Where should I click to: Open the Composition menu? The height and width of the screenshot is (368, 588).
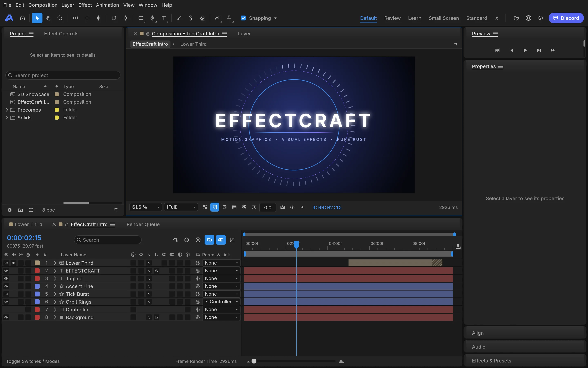click(43, 5)
